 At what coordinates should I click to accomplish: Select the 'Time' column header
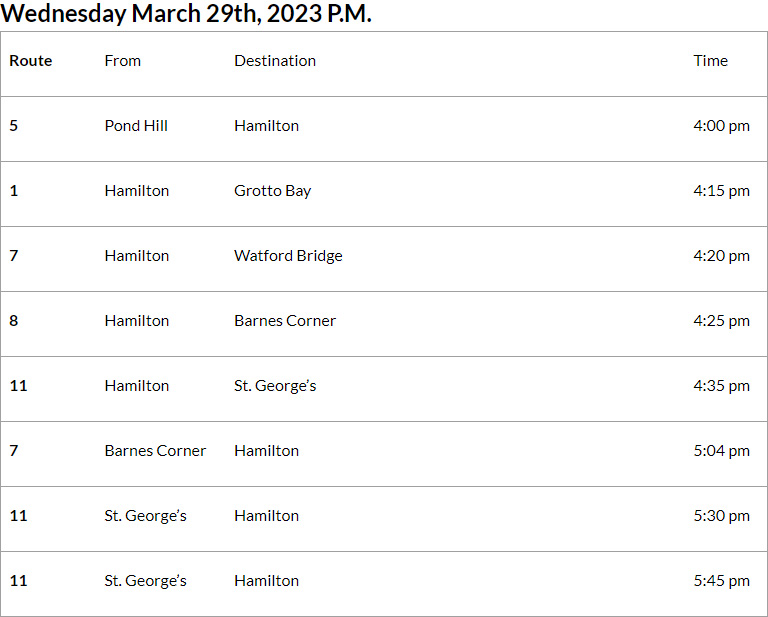[711, 61]
